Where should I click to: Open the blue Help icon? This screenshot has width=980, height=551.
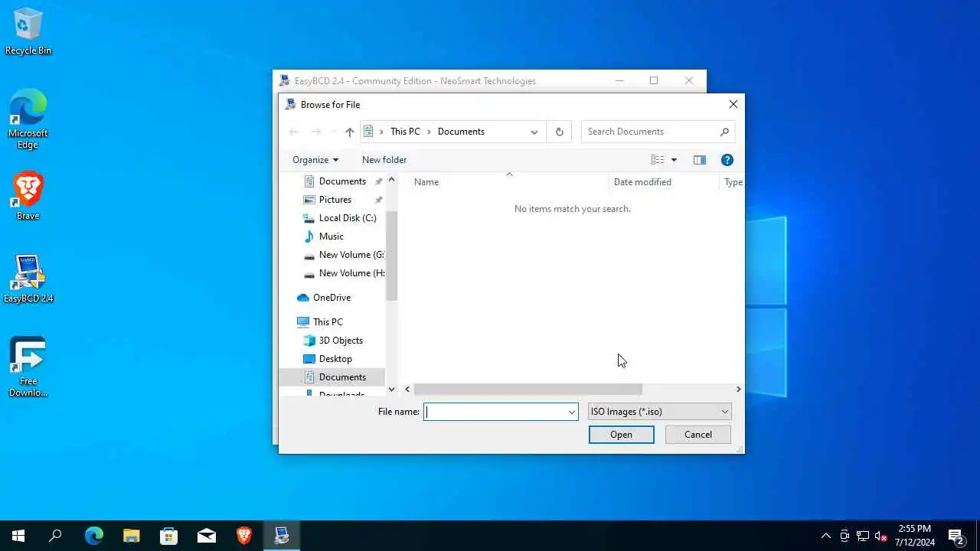pos(727,160)
